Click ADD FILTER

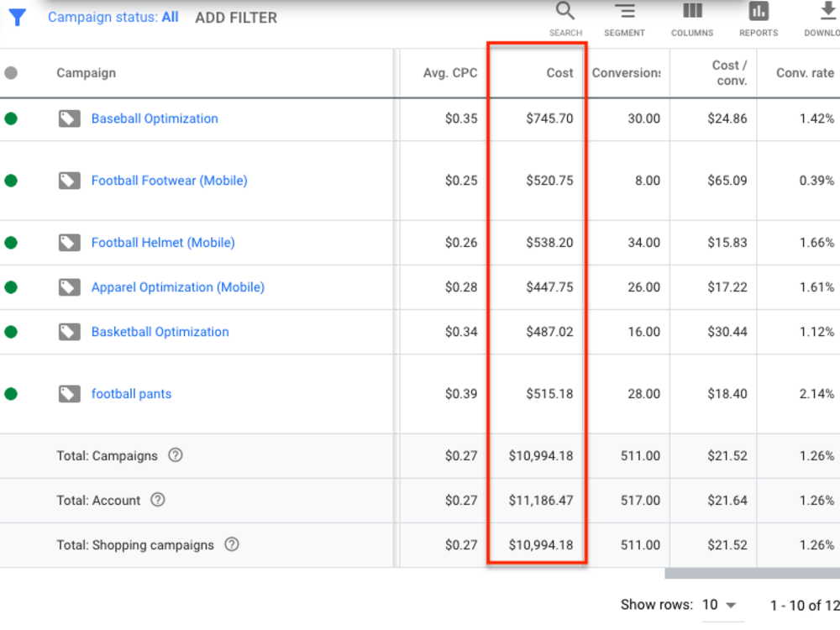click(236, 18)
